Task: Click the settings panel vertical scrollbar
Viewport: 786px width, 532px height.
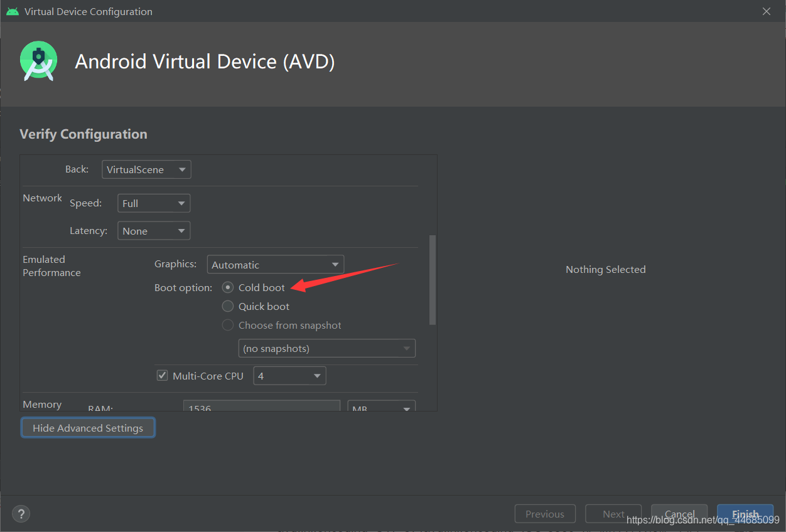Action: pyautogui.click(x=432, y=280)
